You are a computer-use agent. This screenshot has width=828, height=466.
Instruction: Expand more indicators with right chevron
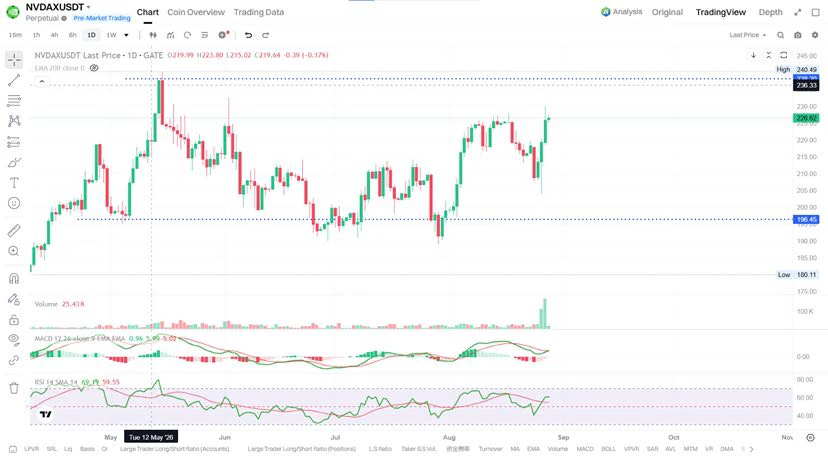[751, 449]
